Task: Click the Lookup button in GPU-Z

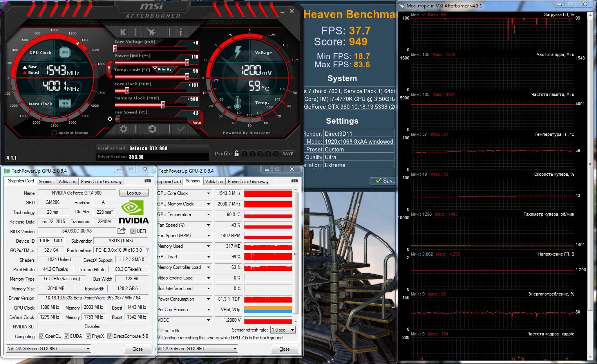Action: tap(134, 193)
